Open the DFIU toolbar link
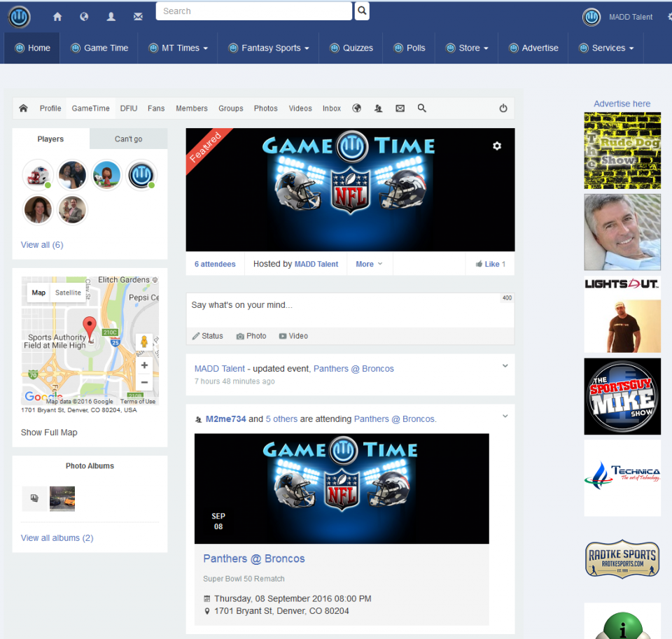 (129, 108)
